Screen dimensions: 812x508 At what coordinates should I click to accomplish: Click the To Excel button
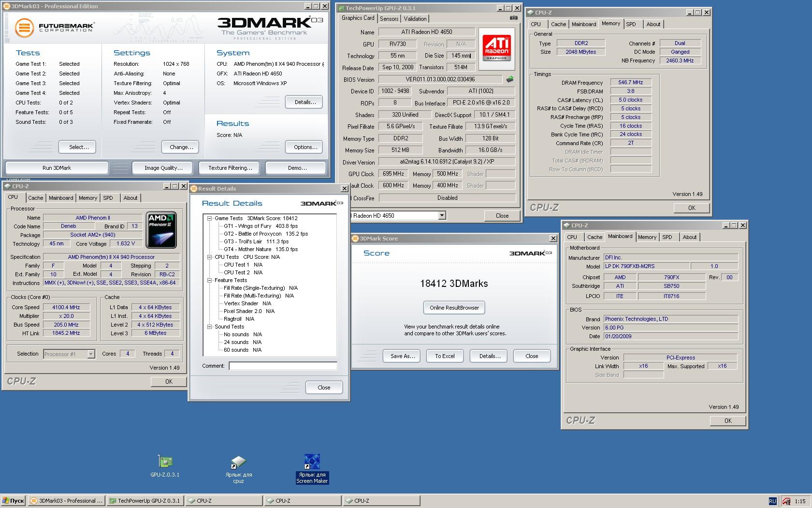(445, 356)
